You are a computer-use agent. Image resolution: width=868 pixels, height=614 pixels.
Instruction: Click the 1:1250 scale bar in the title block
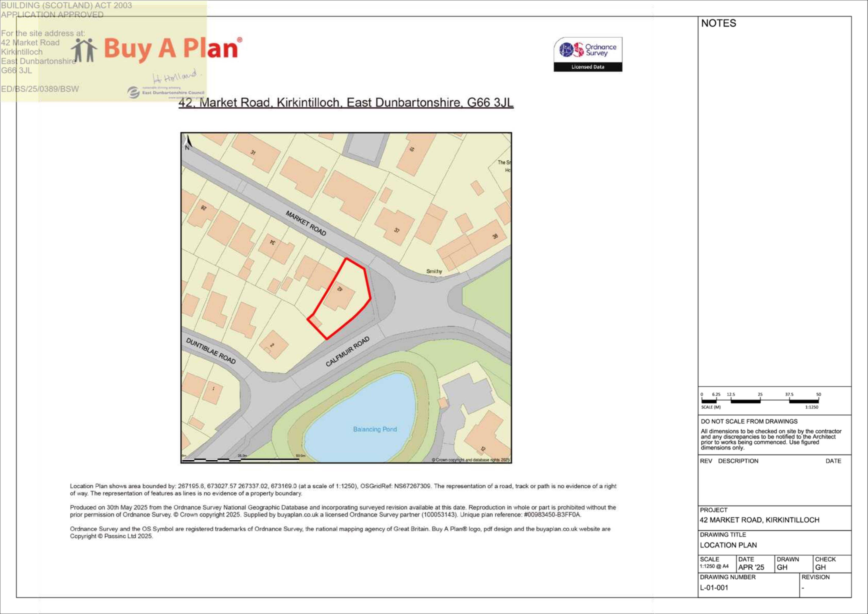760,401
